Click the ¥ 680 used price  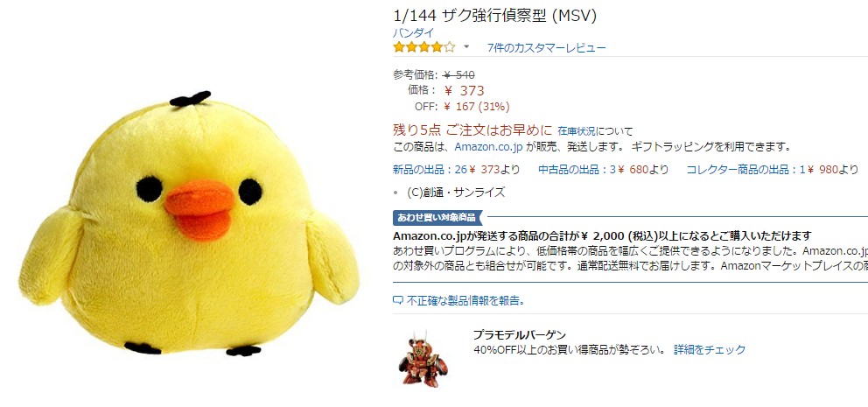pos(633,170)
